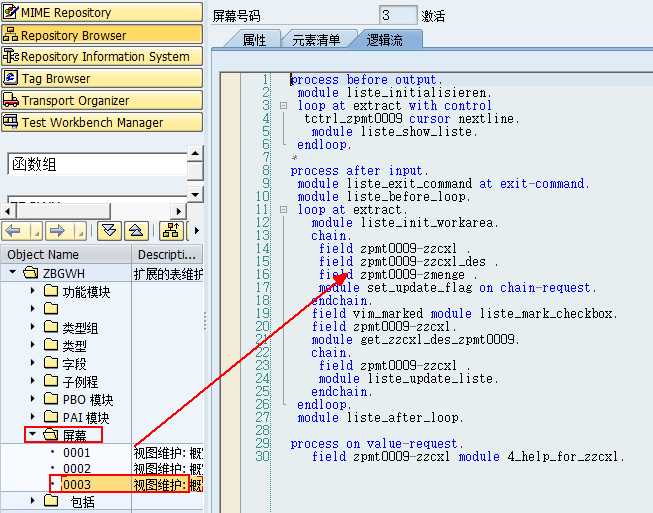Select the 子例程 folder icon
This screenshot has width=653, height=513.
click(x=51, y=381)
